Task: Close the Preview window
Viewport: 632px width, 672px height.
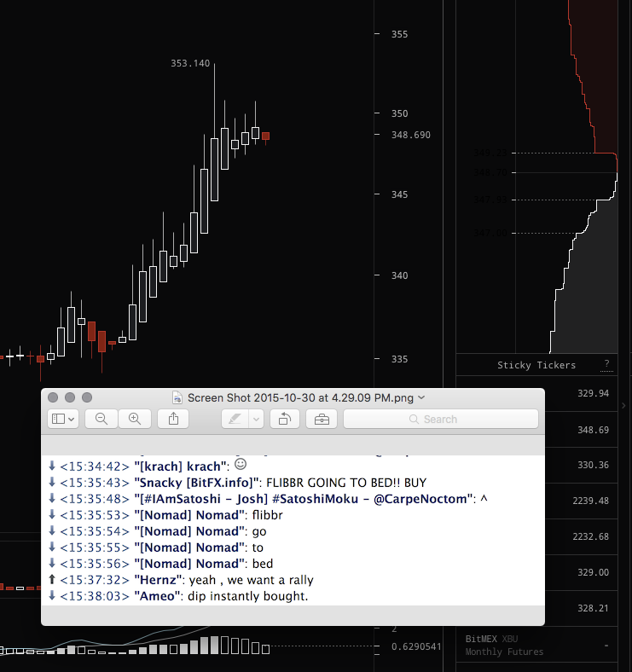Action: click(53, 397)
